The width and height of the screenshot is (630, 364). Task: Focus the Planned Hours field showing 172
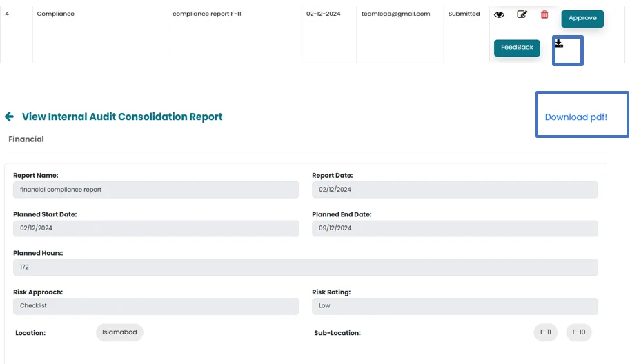pyautogui.click(x=305, y=267)
